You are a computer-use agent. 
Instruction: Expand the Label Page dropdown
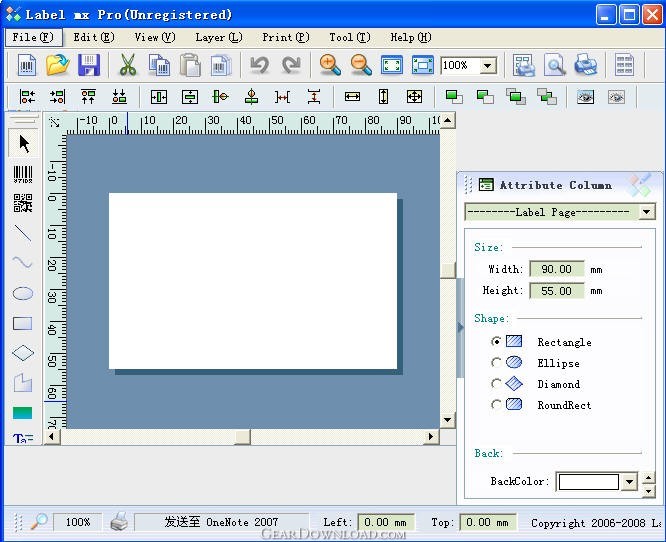[646, 212]
